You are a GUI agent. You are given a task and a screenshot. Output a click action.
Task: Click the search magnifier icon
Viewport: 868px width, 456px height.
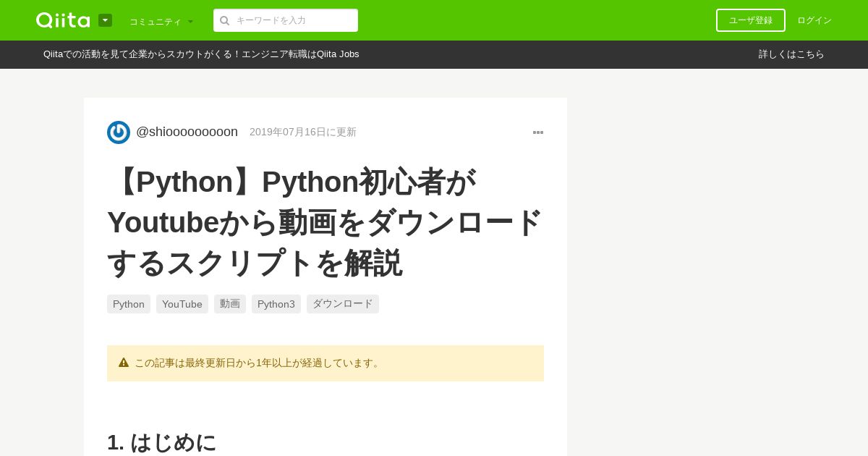225,21
